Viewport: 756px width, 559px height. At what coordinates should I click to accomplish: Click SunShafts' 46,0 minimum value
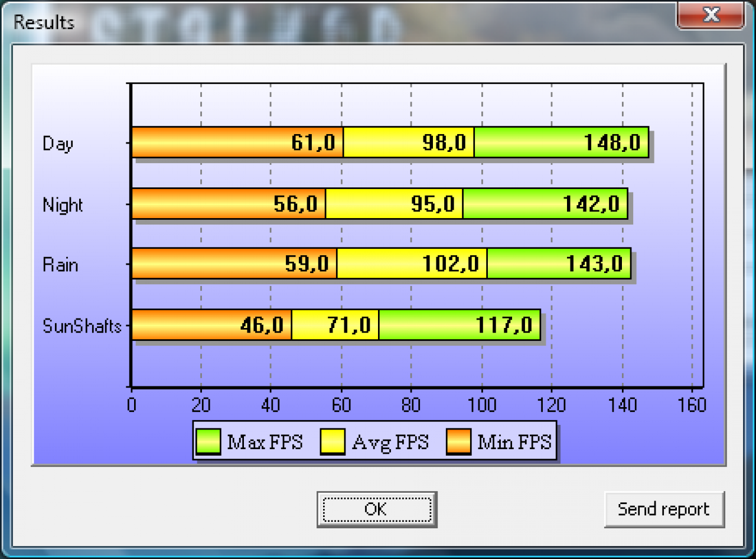point(262,325)
